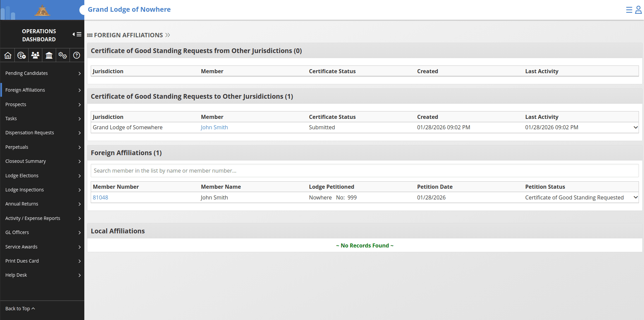Open member number 81048 link
This screenshot has height=320, width=644.
(x=100, y=197)
